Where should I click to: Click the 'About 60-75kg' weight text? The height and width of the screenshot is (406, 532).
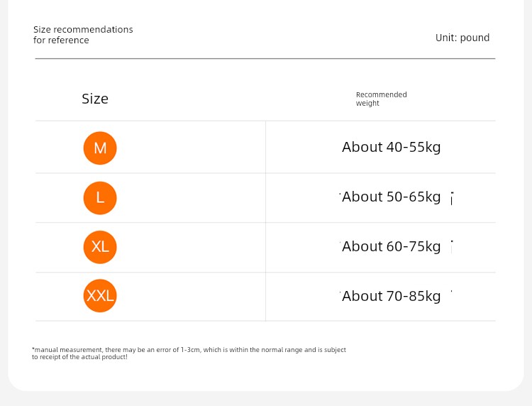click(x=391, y=247)
